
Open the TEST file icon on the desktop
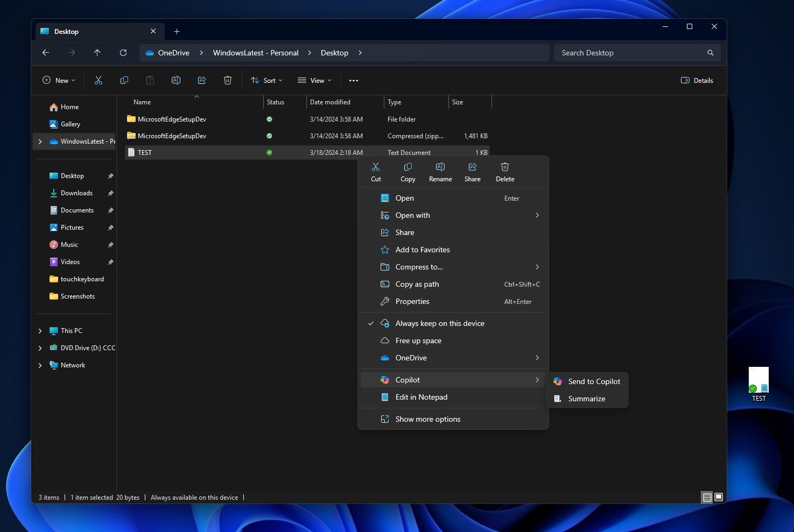758,383
